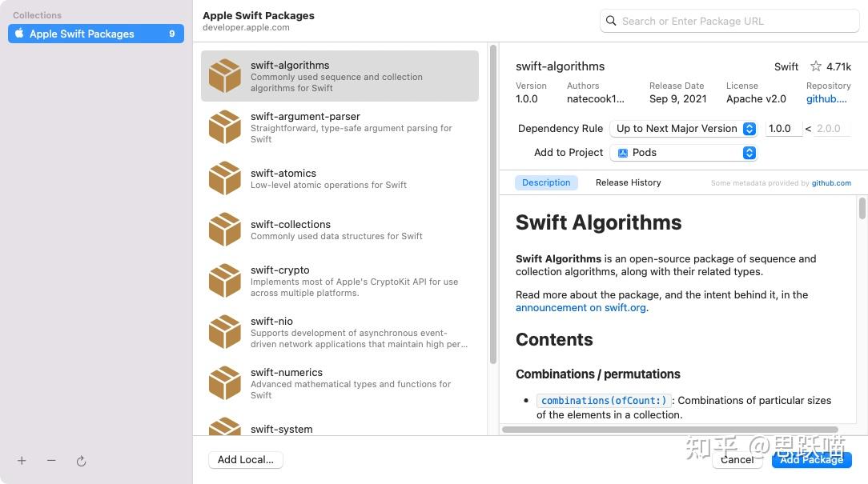Image resolution: width=868 pixels, height=484 pixels.
Task: Toggle the star on swift-algorithms
Action: click(x=815, y=66)
